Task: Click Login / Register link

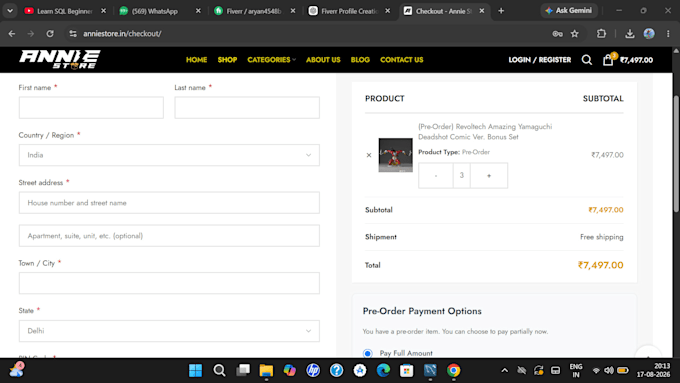Action: (539, 60)
